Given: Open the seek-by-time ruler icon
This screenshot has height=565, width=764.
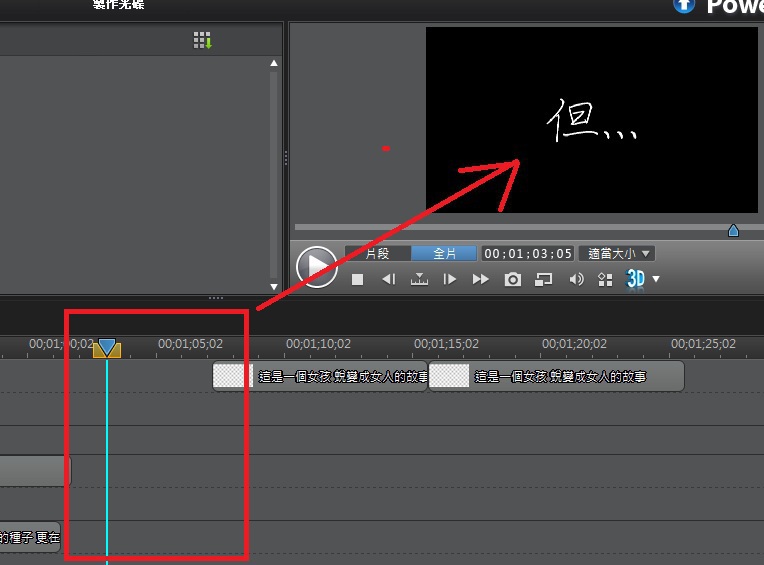Looking at the screenshot, I should point(419,279).
